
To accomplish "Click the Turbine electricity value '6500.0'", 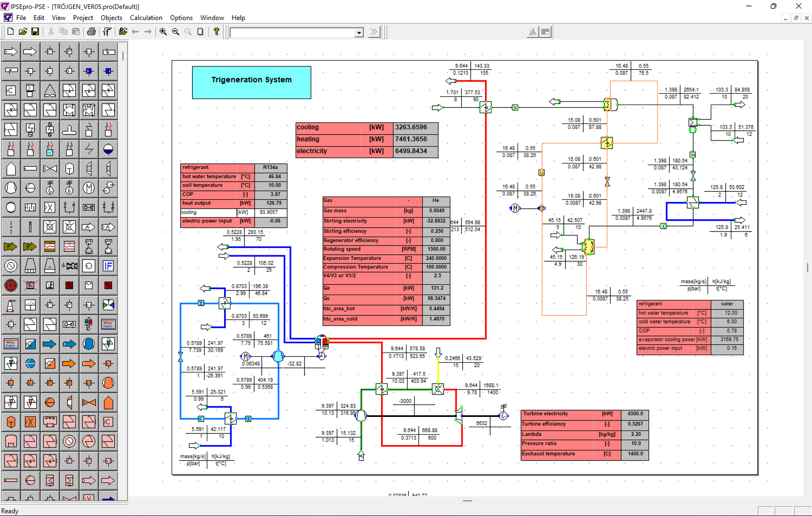I will tap(635, 414).
